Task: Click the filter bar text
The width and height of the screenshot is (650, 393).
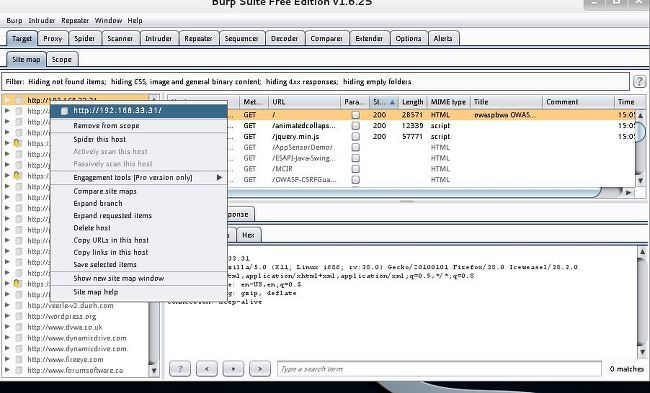Action: pos(209,82)
